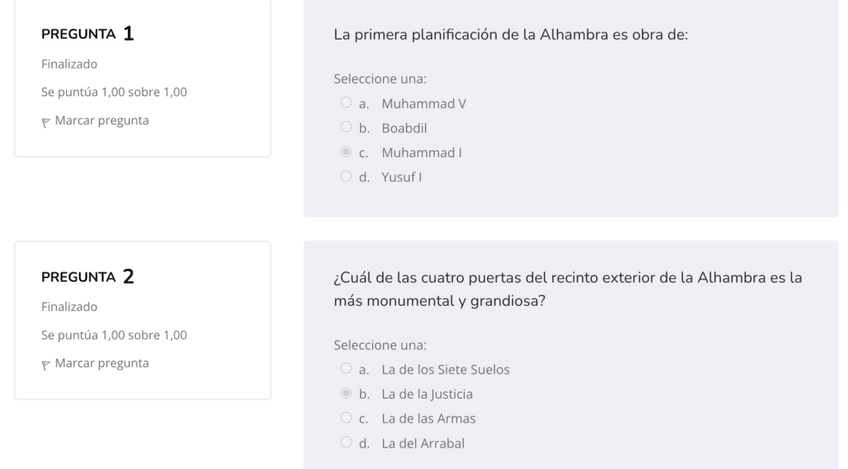Choose the Boabdil radio button
This screenshot has height=469, width=848.
346,128
